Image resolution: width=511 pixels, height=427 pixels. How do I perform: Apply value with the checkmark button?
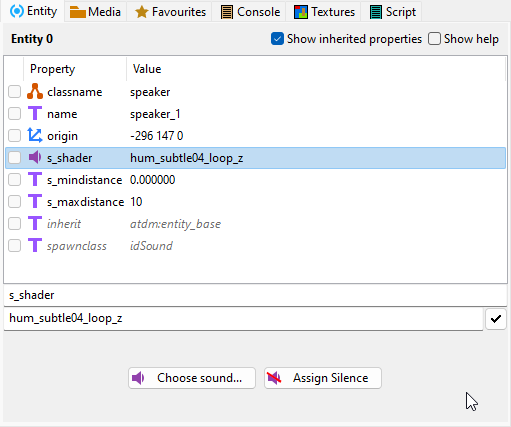click(496, 319)
